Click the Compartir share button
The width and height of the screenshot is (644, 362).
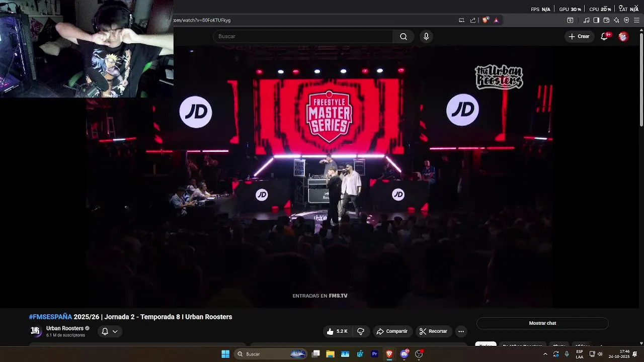coord(392,331)
